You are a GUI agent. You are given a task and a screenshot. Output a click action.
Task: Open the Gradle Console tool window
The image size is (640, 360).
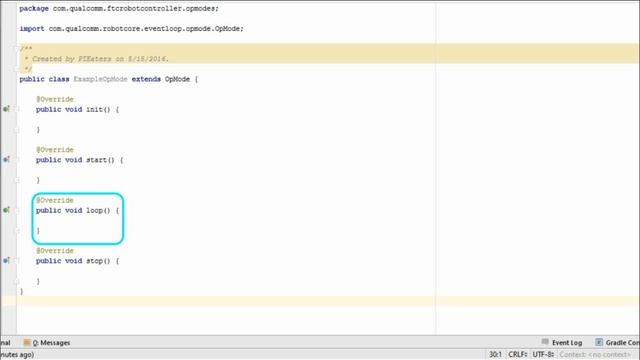point(617,342)
